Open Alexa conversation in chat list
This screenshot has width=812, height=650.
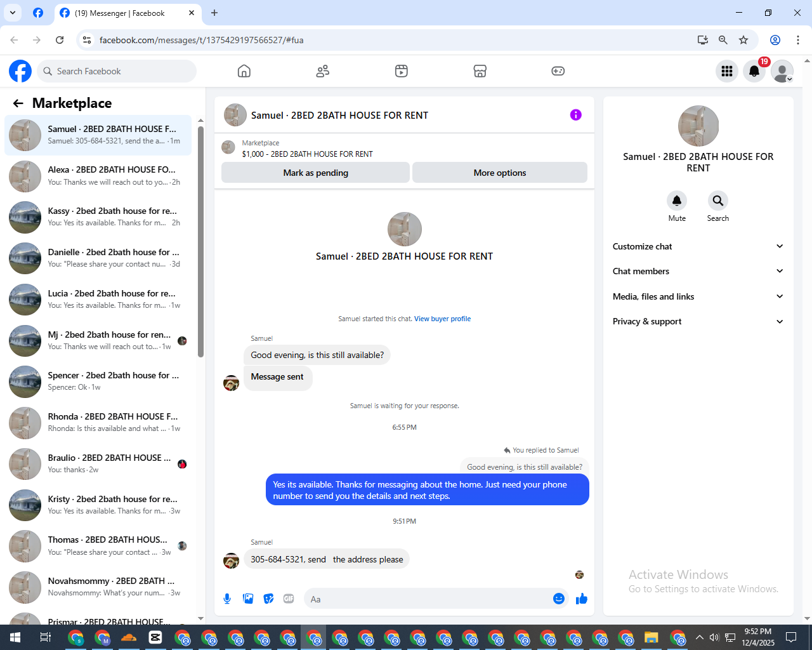tap(98, 176)
